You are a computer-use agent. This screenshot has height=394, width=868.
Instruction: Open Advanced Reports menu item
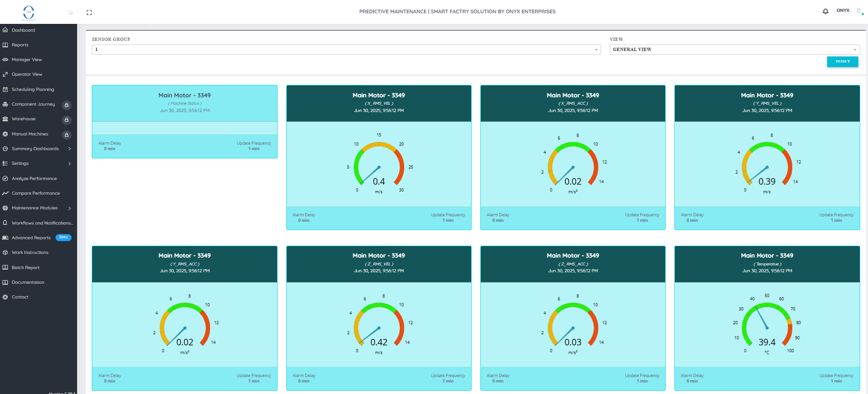[x=31, y=238]
